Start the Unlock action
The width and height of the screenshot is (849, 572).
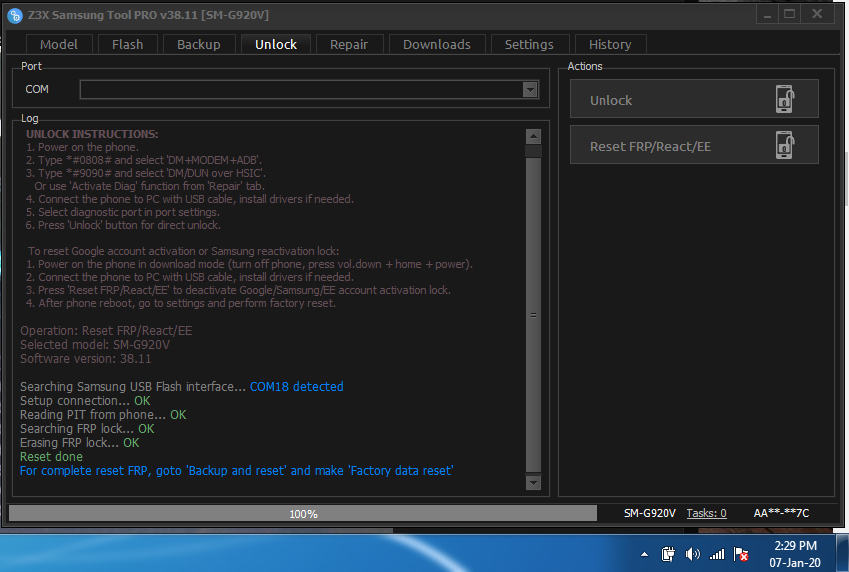pyautogui.click(x=694, y=99)
